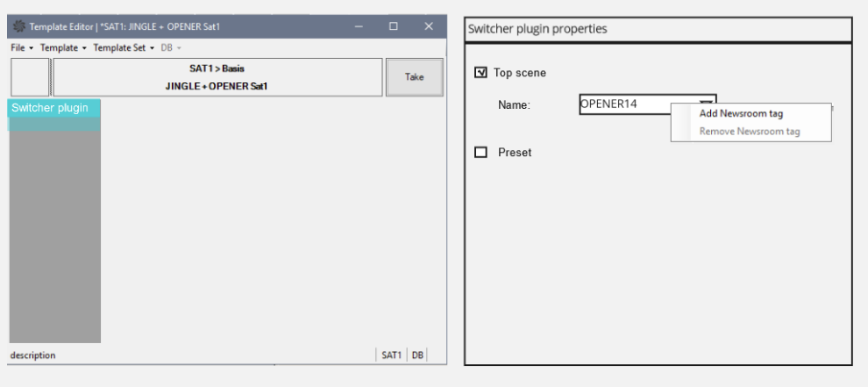This screenshot has width=868, height=387.
Task: Click the DB status bar indicator
Action: pos(418,355)
